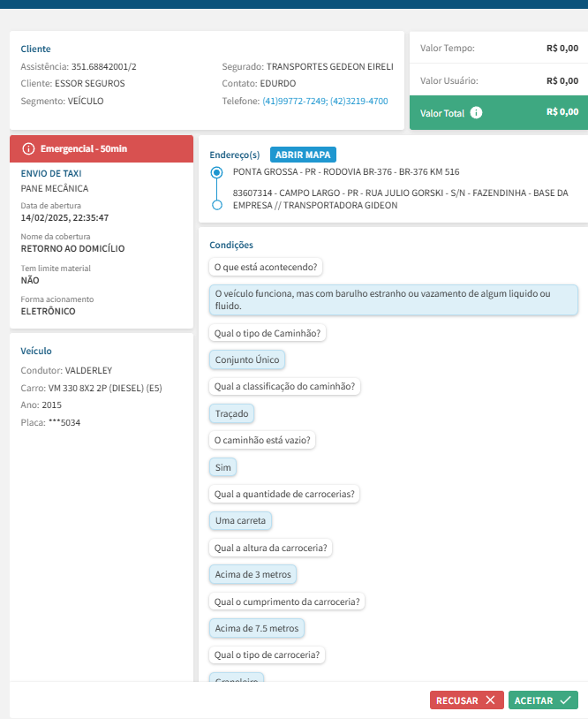Screen dimensions: 588x719
Task: Click the 'Traçado' answer chip
Action: point(233,413)
